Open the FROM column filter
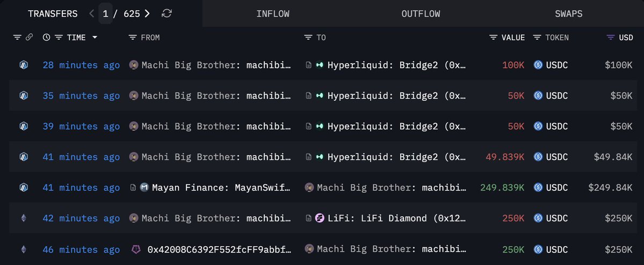644x265 pixels. 133,38
